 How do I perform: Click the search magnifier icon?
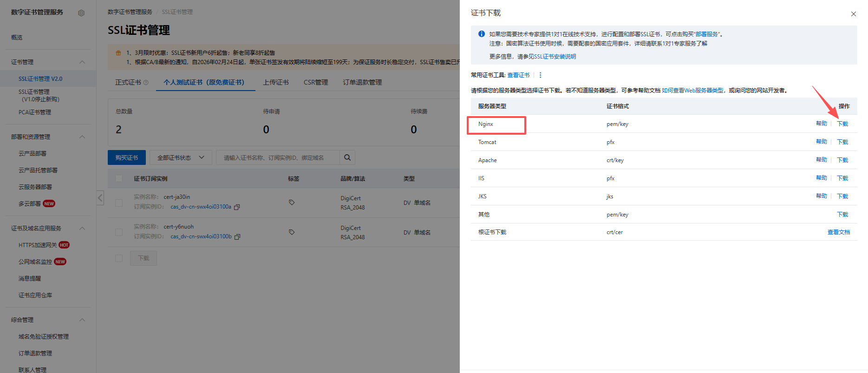click(347, 158)
